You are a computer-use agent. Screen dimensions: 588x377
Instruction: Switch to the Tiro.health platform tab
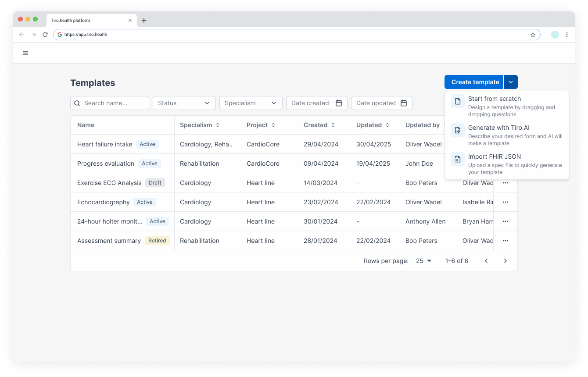point(91,21)
